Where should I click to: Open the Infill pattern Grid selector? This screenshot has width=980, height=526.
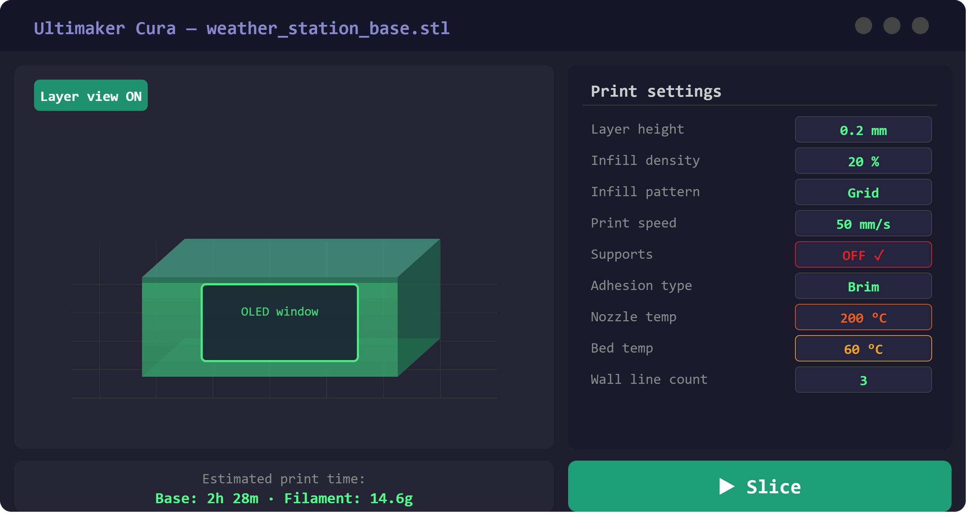tap(863, 192)
